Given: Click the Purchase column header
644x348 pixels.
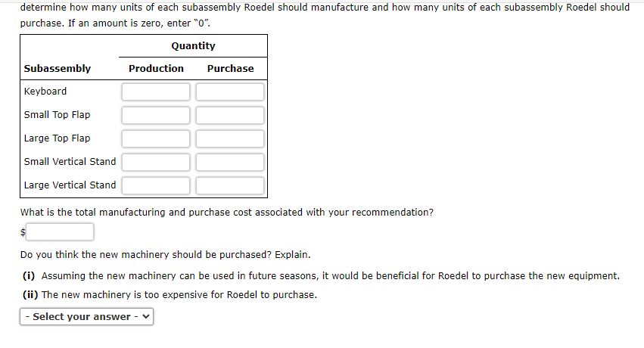Looking at the screenshot, I should coord(230,68).
